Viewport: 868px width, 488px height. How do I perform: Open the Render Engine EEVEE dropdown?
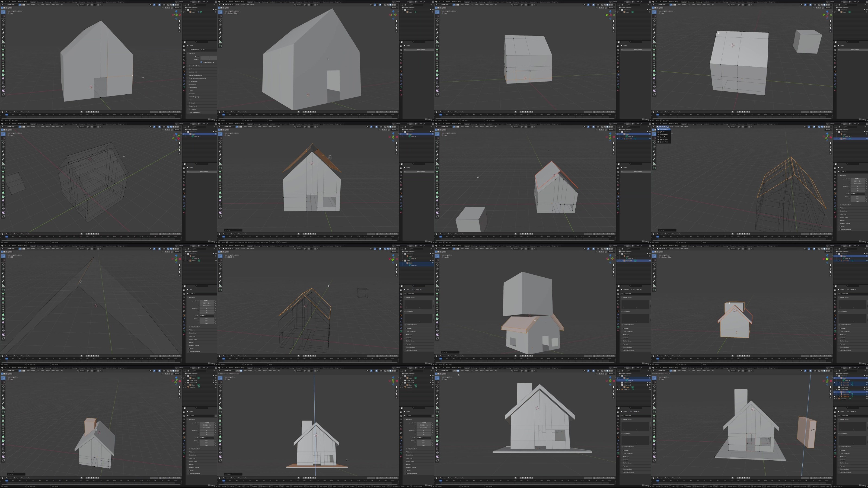click(x=209, y=50)
